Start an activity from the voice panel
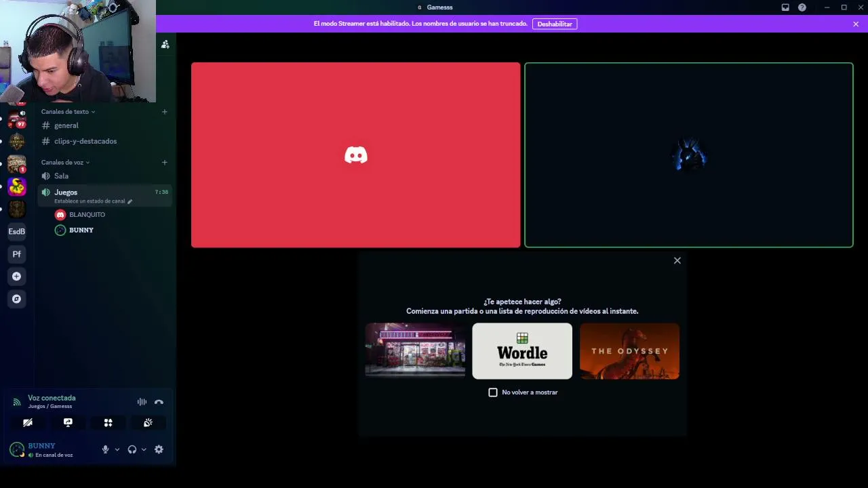The height and width of the screenshot is (488, 868). [x=108, y=423]
